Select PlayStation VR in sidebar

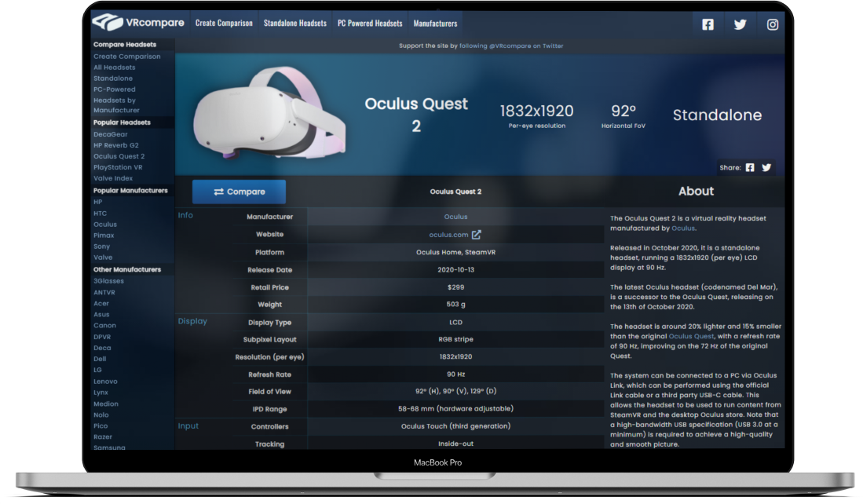pyautogui.click(x=118, y=167)
